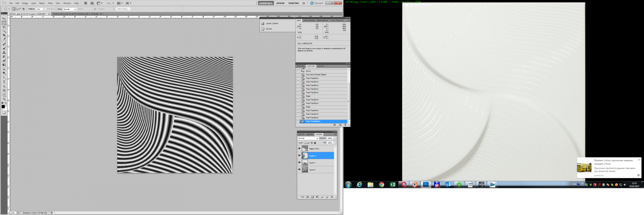Click the Launch Bridge icon in menu bar
The height and width of the screenshot is (215, 644).
click(x=85, y=3)
